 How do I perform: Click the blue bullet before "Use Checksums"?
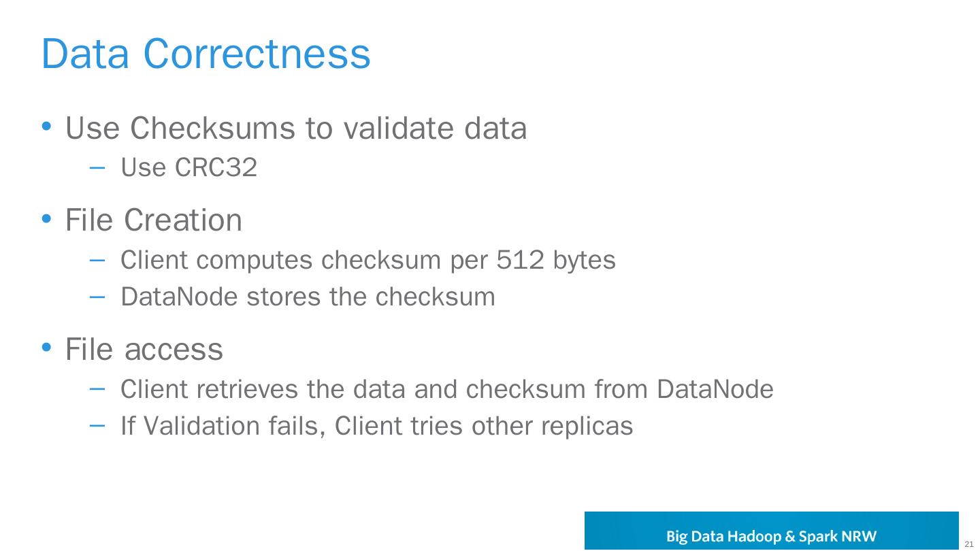click(46, 127)
